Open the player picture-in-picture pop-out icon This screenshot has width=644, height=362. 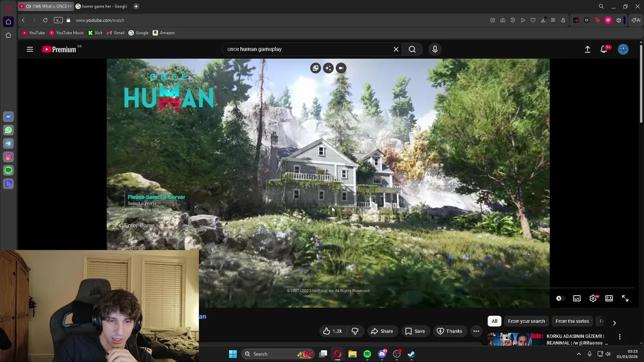tap(315, 68)
